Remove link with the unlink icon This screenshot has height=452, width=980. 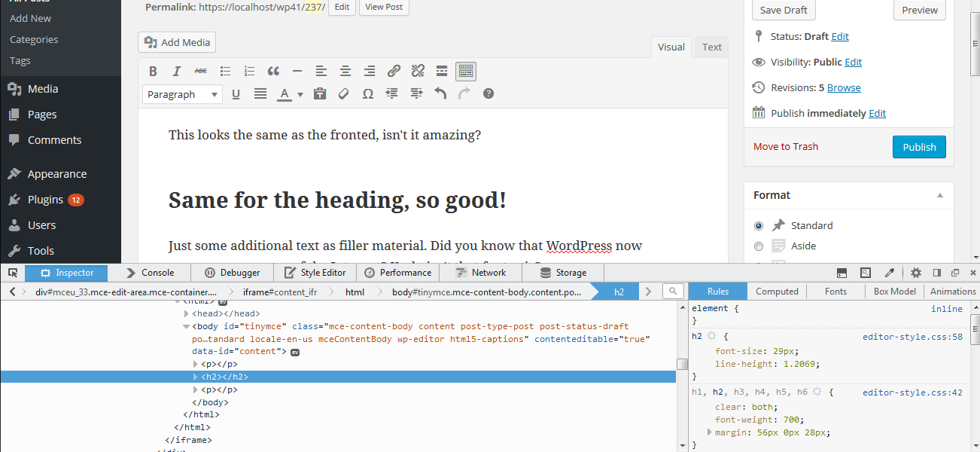coord(418,72)
